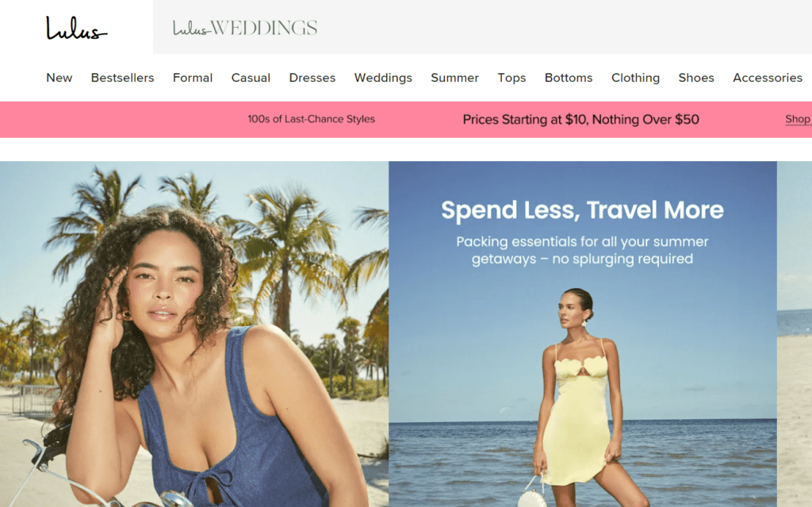The height and width of the screenshot is (507, 812).
Task: Open the Clothing menu
Action: [635, 78]
